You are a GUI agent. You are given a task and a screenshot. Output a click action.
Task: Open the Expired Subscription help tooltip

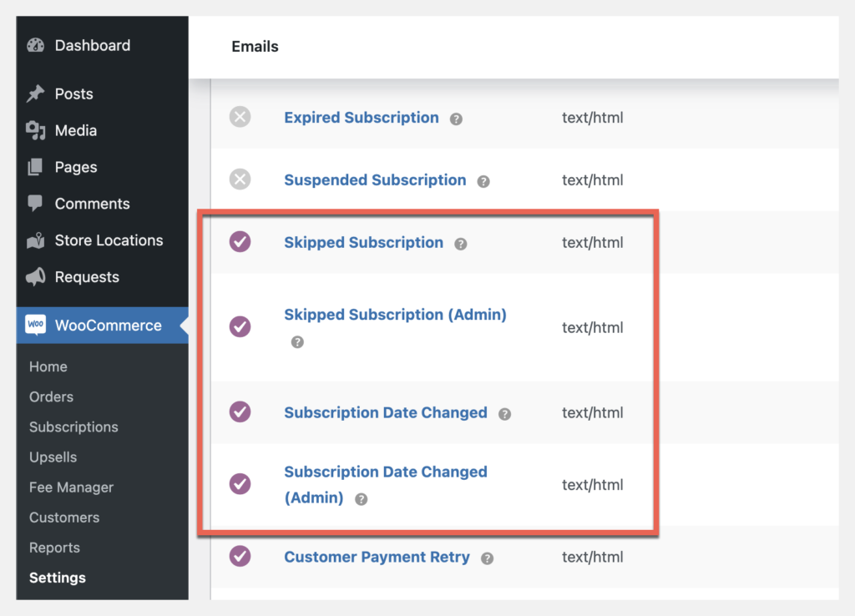456,119
